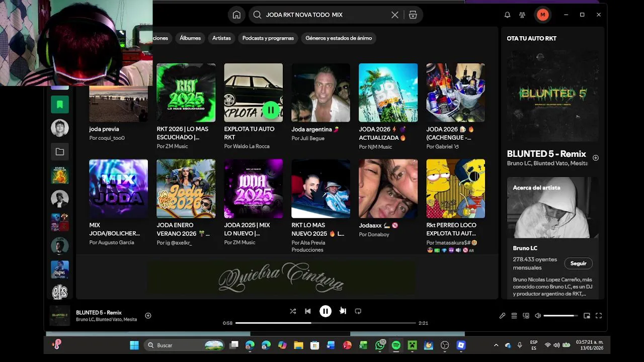Show hidden system tray icons
The width and height of the screenshot is (644, 362).
(x=496, y=345)
